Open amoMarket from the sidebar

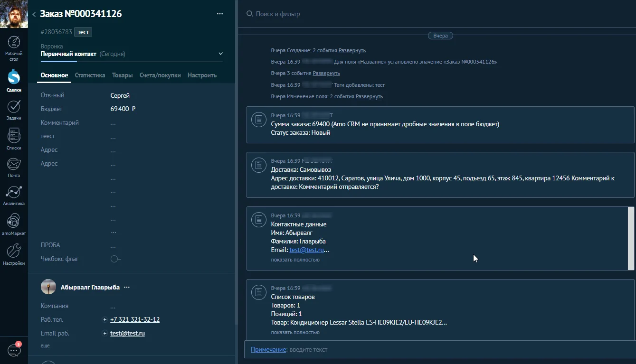(x=14, y=222)
